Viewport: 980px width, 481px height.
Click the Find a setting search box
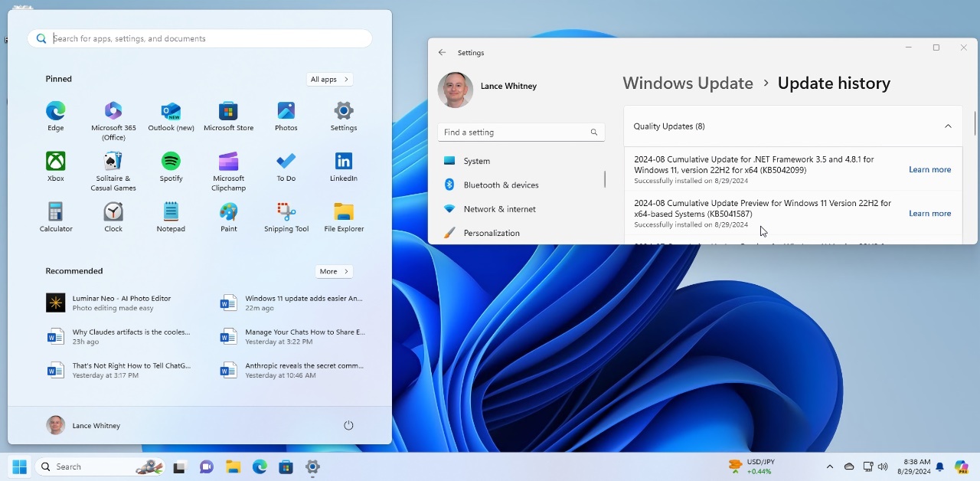[x=514, y=133]
